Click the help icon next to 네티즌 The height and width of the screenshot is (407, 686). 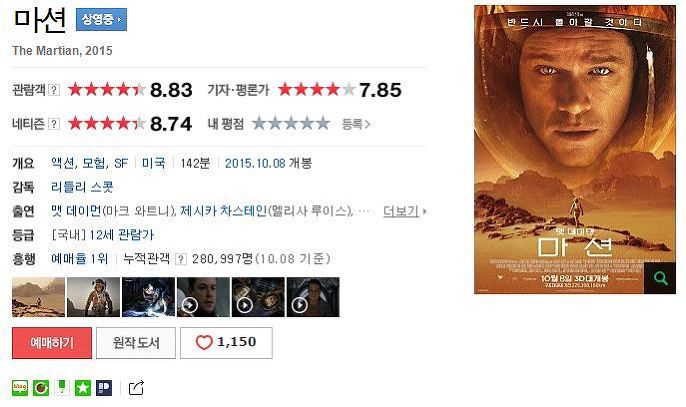point(53,124)
